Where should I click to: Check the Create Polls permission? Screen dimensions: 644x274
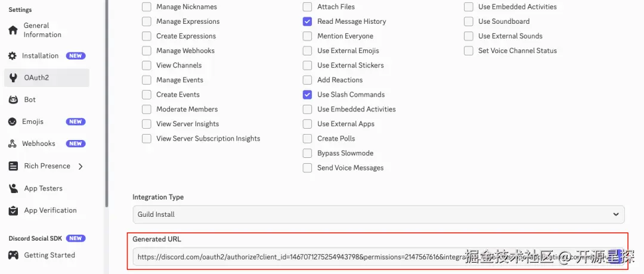(307, 139)
